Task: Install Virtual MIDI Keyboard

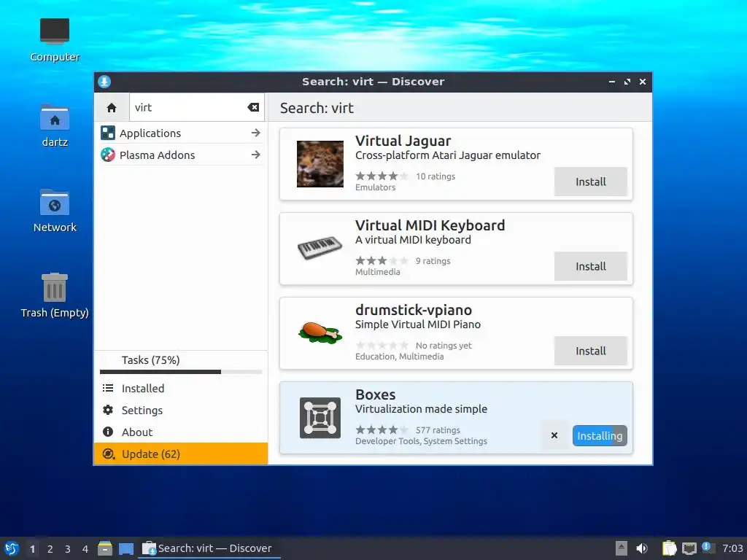Action: point(590,266)
